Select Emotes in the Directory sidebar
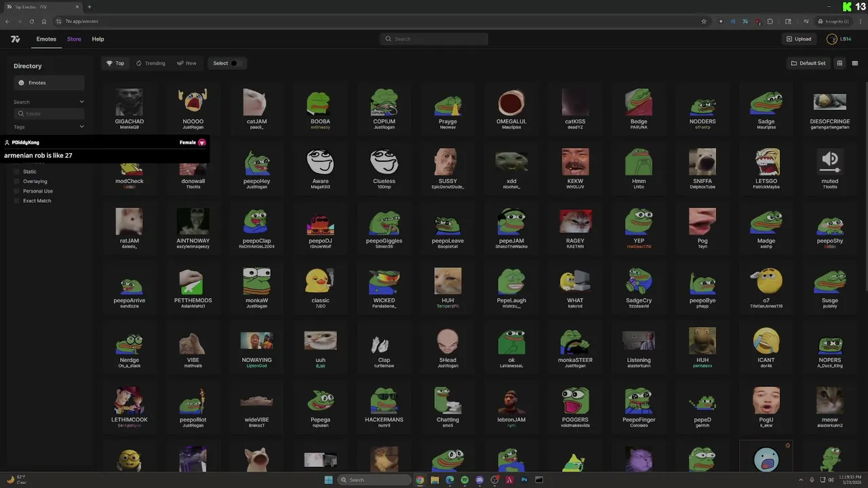Viewport: 868px width, 488px height. click(x=49, y=83)
